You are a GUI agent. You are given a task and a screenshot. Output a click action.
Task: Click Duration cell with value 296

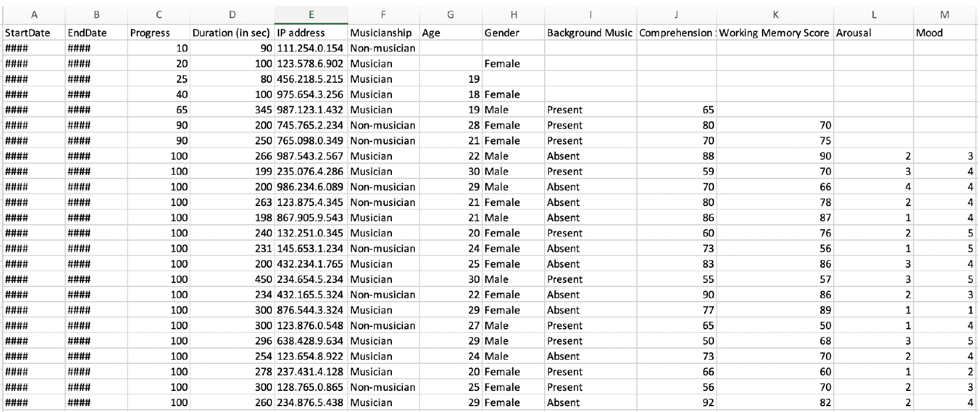232,341
